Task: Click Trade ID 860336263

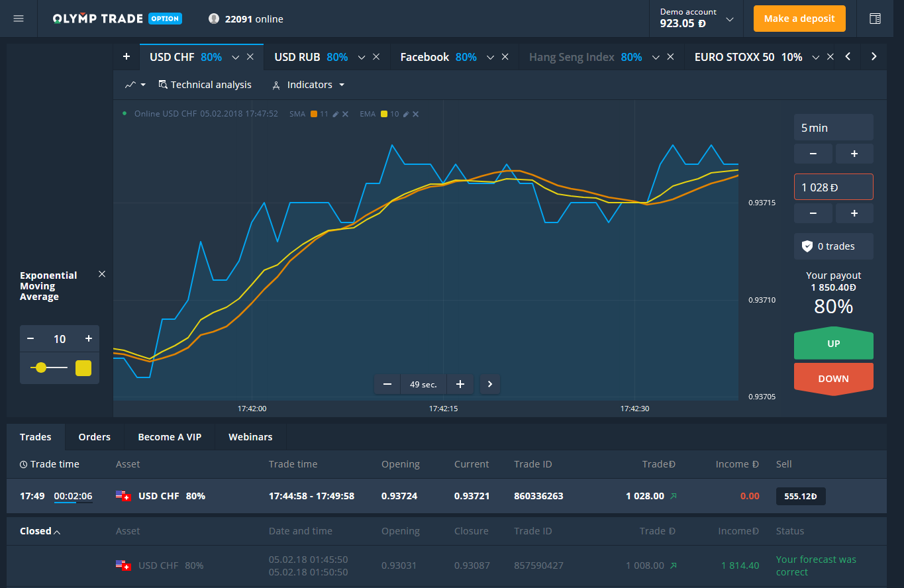Action: point(538,496)
